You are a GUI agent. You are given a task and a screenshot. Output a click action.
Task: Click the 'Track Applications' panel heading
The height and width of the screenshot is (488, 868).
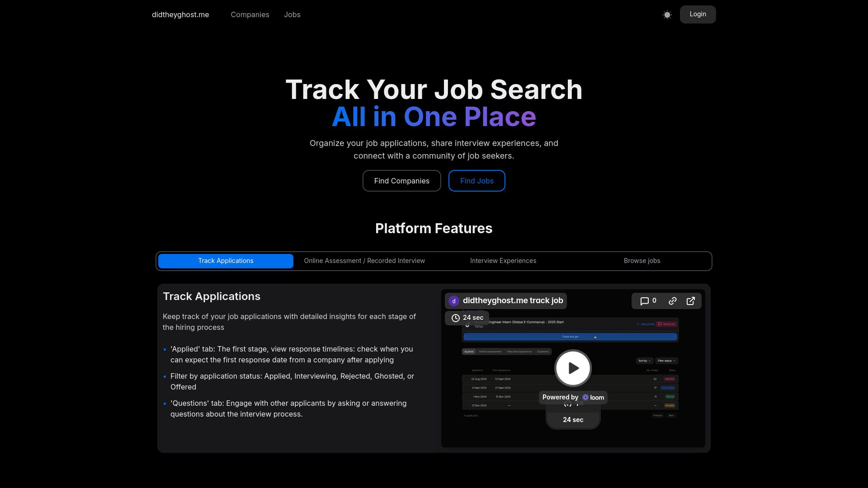212,296
